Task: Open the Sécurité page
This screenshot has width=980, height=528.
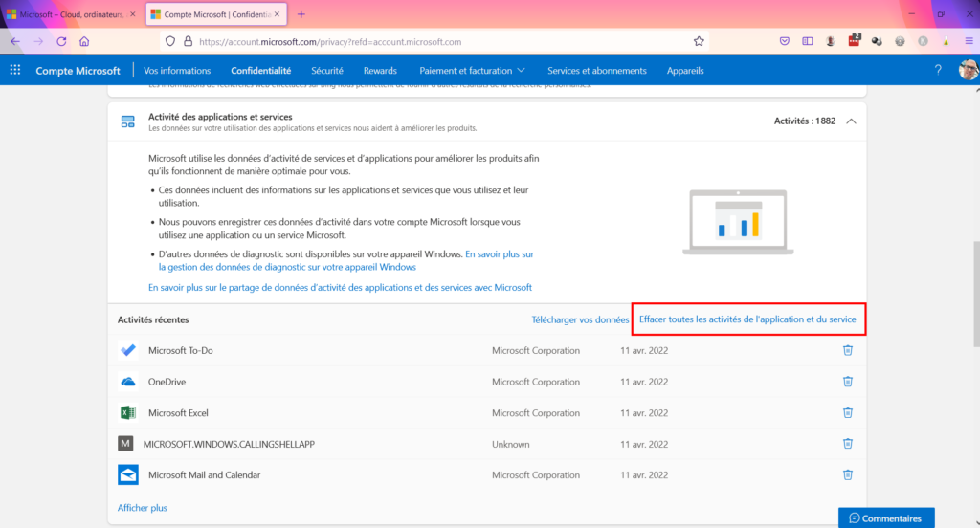Action: pyautogui.click(x=327, y=71)
